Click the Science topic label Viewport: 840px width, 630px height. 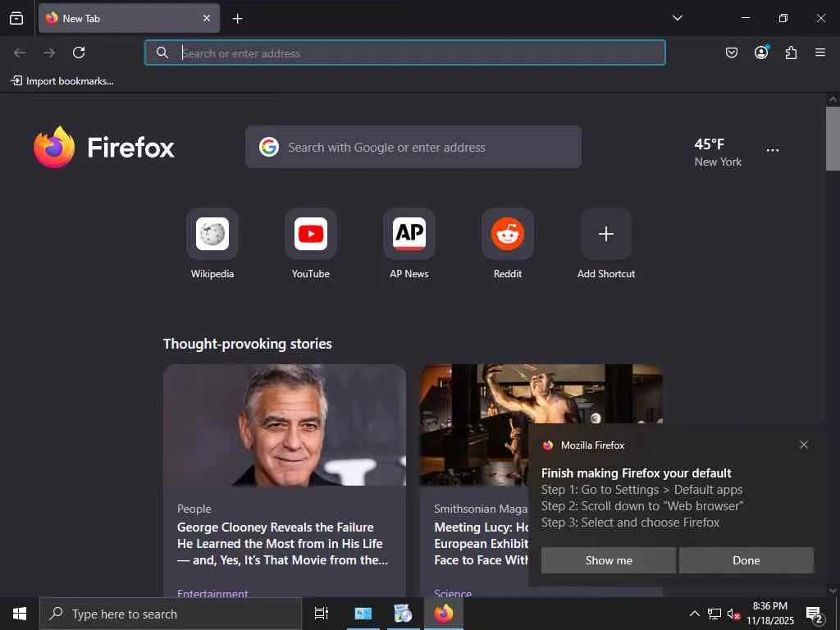[x=453, y=592]
